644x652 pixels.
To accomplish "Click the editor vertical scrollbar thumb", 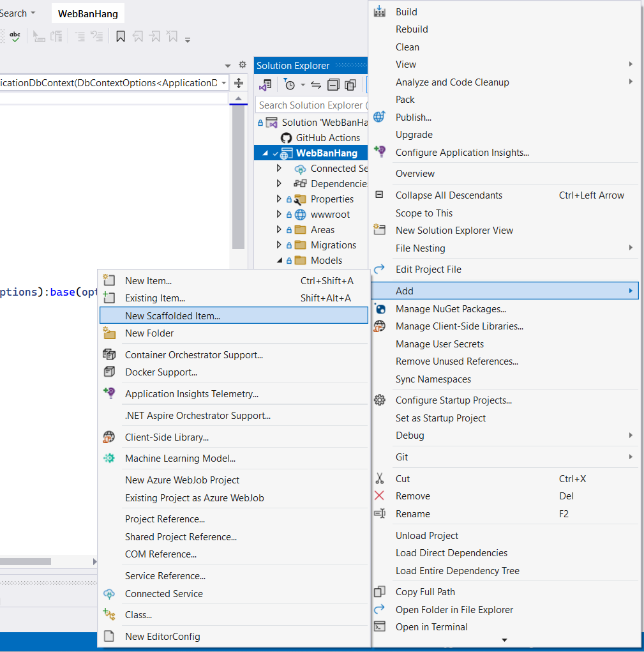I will click(x=238, y=177).
